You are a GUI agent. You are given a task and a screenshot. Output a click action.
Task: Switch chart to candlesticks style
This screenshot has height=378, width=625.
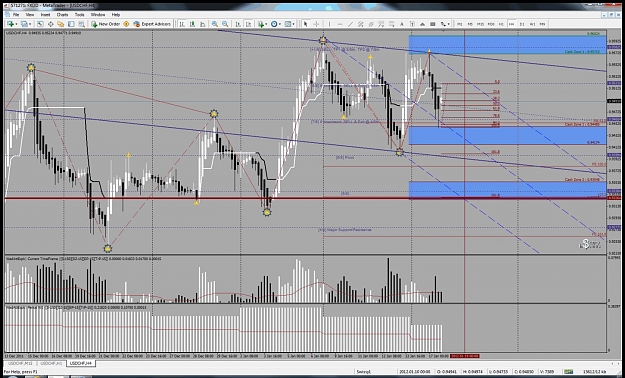pos(192,24)
